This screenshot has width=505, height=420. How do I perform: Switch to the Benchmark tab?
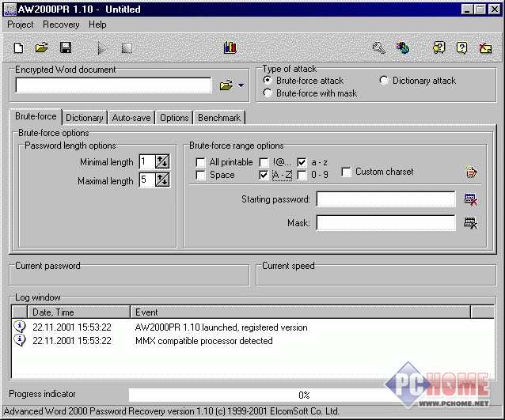pyautogui.click(x=219, y=118)
